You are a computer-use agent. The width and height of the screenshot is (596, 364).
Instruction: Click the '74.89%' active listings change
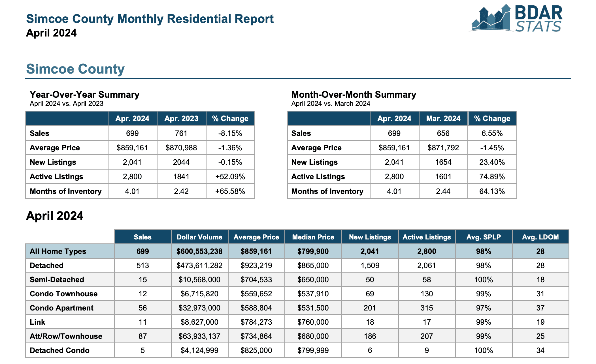click(x=492, y=177)
